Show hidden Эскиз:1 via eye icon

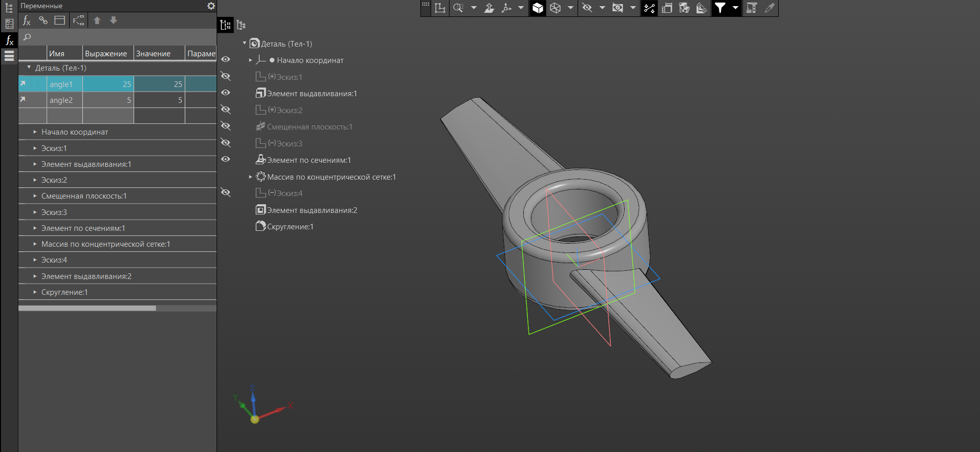click(225, 76)
